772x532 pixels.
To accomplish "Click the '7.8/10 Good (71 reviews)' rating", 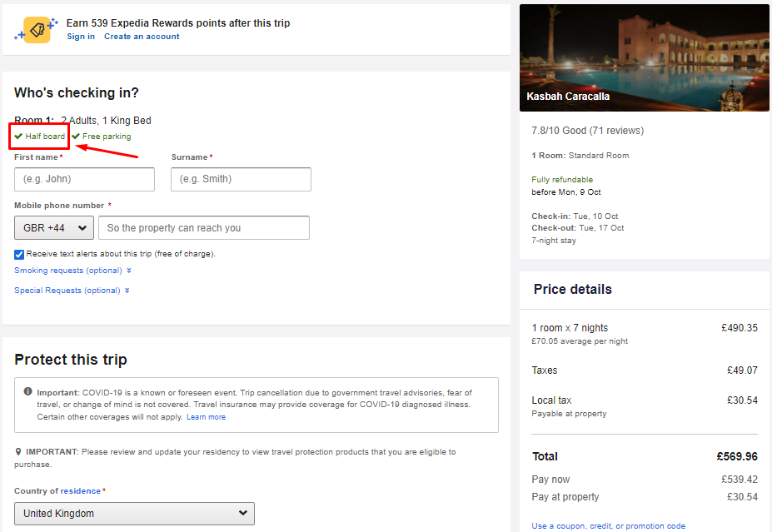I will point(587,131).
